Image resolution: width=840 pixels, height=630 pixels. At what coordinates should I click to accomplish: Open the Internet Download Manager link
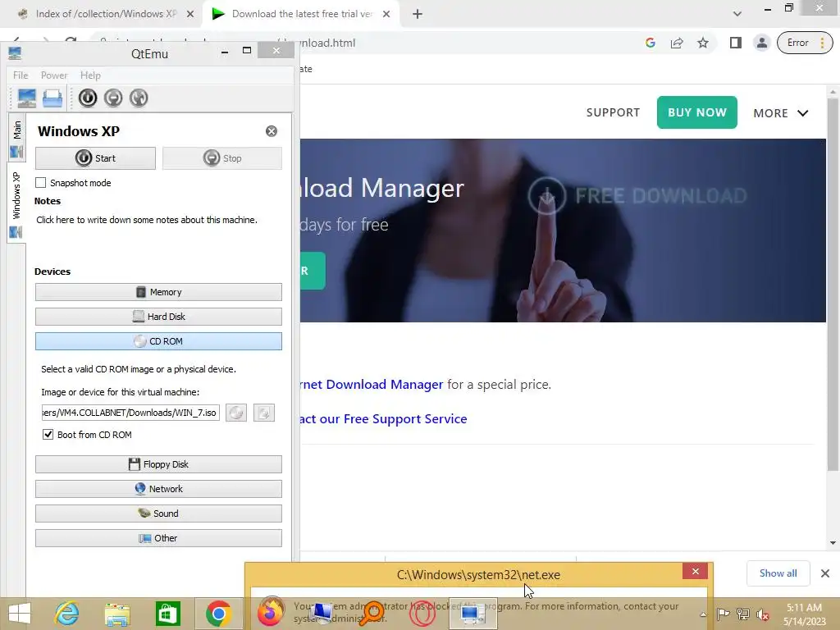pyautogui.click(x=372, y=385)
